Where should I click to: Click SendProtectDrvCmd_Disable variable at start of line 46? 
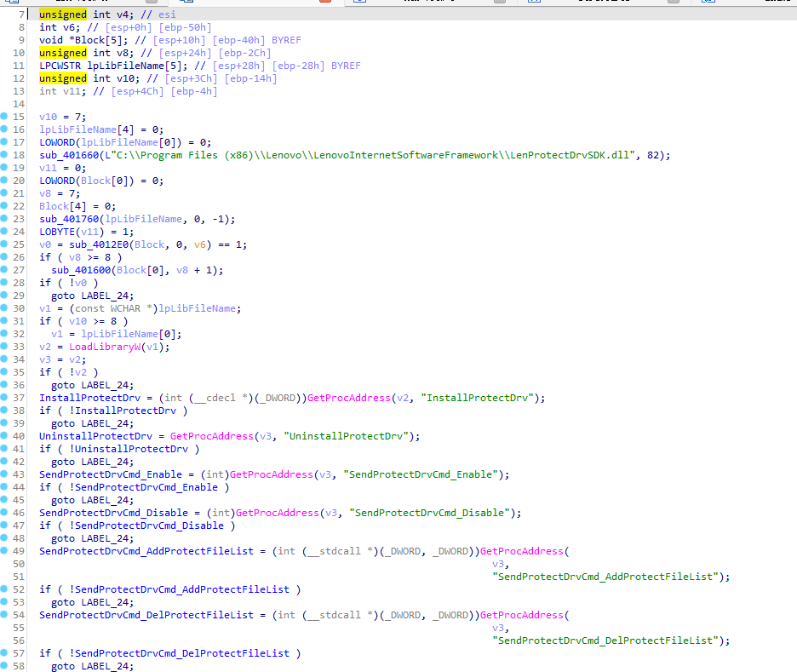click(114, 513)
